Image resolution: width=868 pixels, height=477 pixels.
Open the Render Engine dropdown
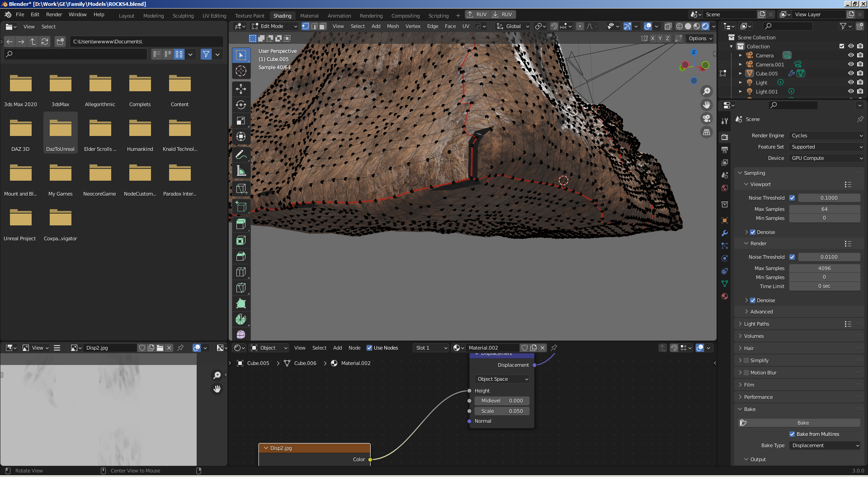pyautogui.click(x=826, y=136)
